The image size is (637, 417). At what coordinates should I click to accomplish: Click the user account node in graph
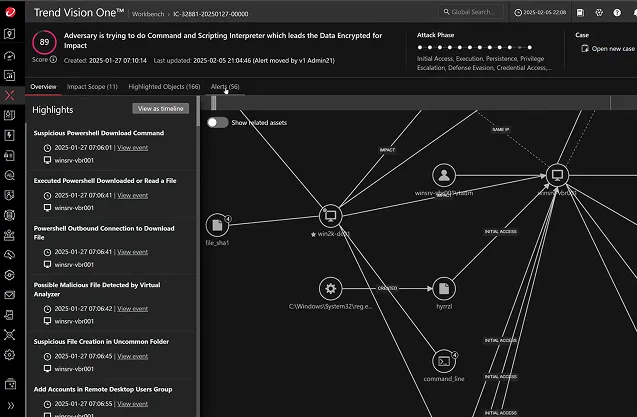444,176
